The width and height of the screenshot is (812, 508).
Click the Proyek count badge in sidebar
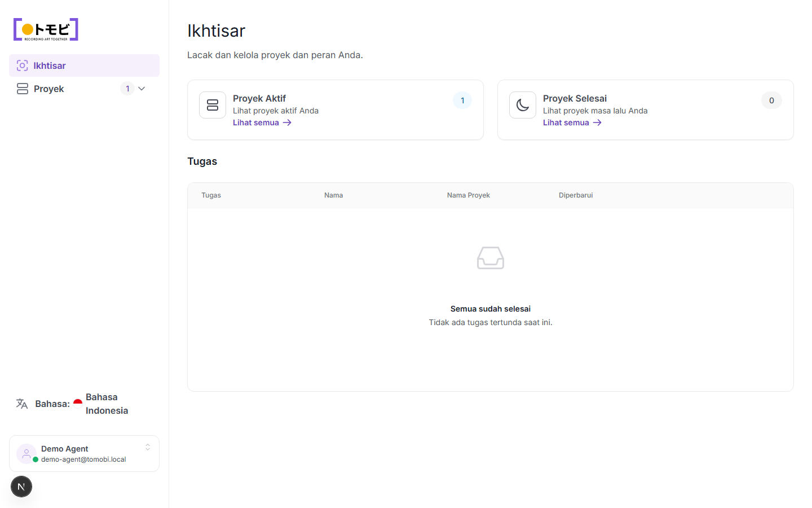pos(127,89)
